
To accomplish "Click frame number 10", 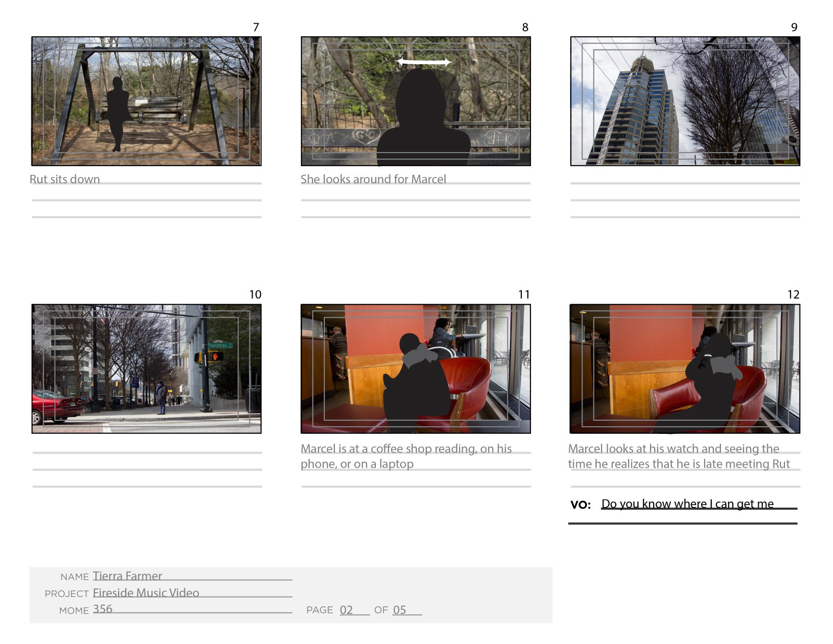I will coord(255,294).
